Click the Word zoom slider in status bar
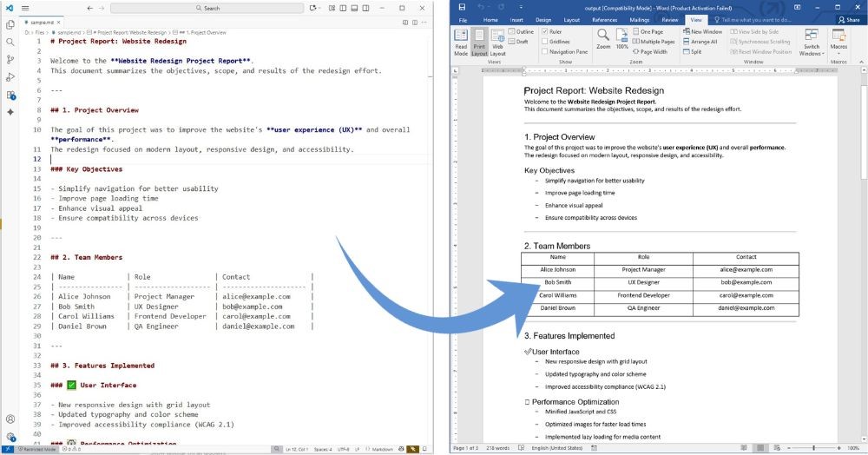 [812, 448]
